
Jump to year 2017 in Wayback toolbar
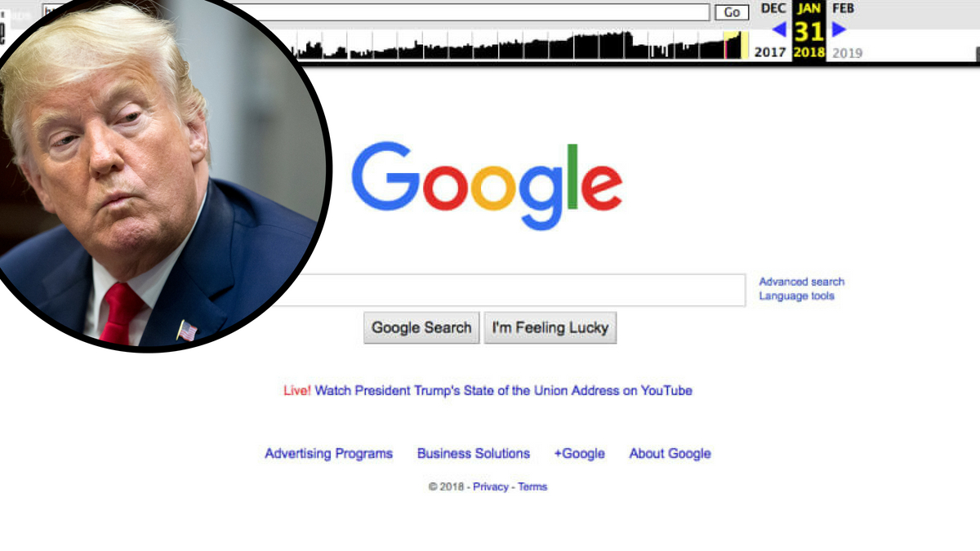(x=770, y=53)
